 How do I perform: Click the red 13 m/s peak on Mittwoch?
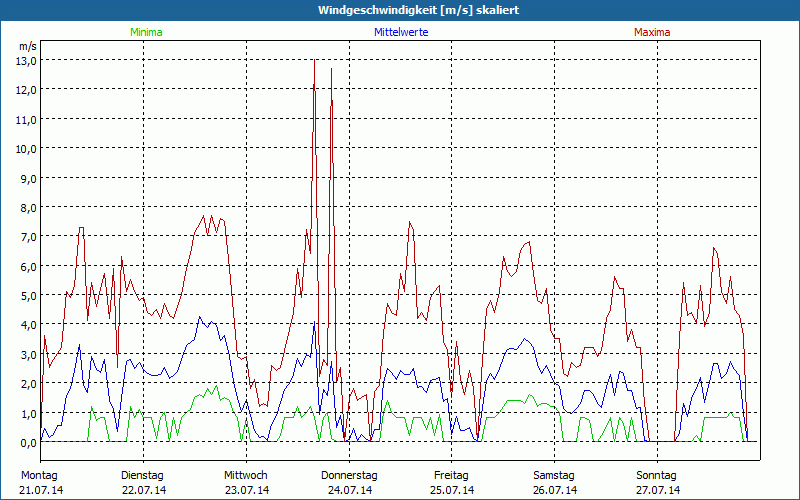314,60
